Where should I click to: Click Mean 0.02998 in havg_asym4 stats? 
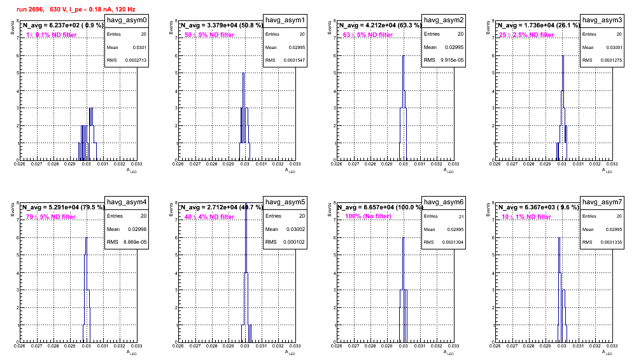(x=127, y=229)
